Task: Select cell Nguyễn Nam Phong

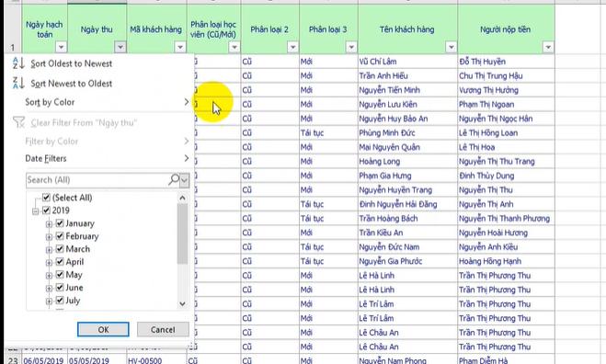Action: [x=407, y=360]
